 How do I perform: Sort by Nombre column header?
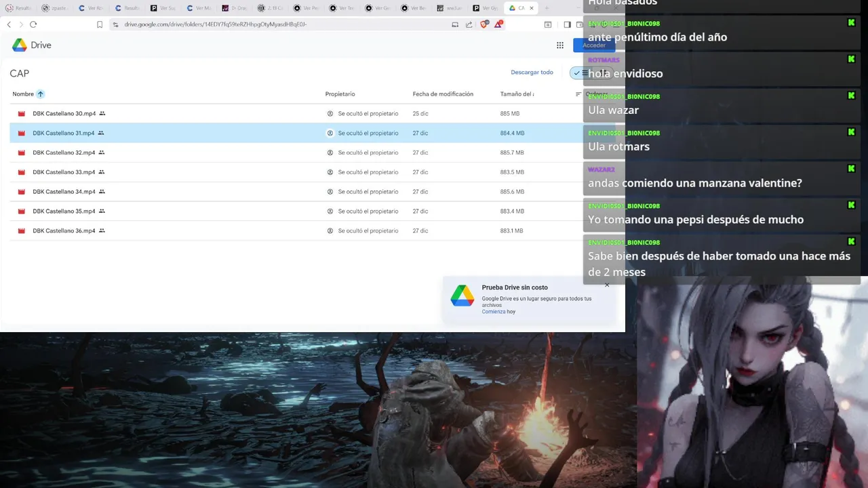click(x=23, y=94)
